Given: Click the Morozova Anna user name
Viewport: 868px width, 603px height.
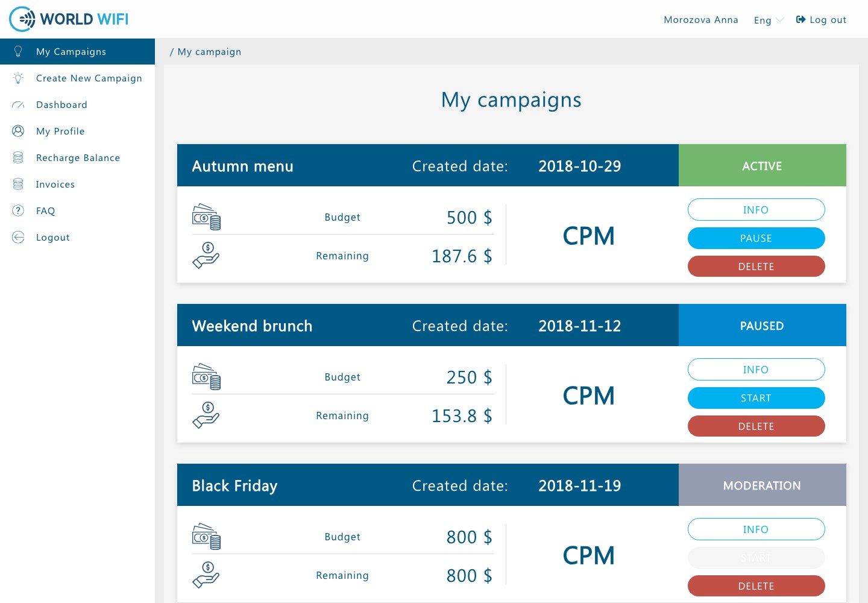Looking at the screenshot, I should (x=701, y=20).
